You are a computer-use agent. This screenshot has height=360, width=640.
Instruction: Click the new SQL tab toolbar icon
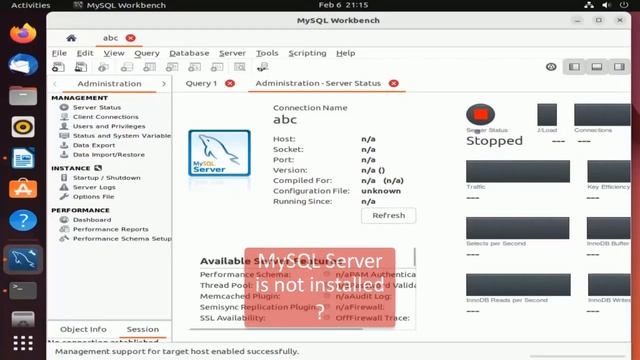coord(58,67)
